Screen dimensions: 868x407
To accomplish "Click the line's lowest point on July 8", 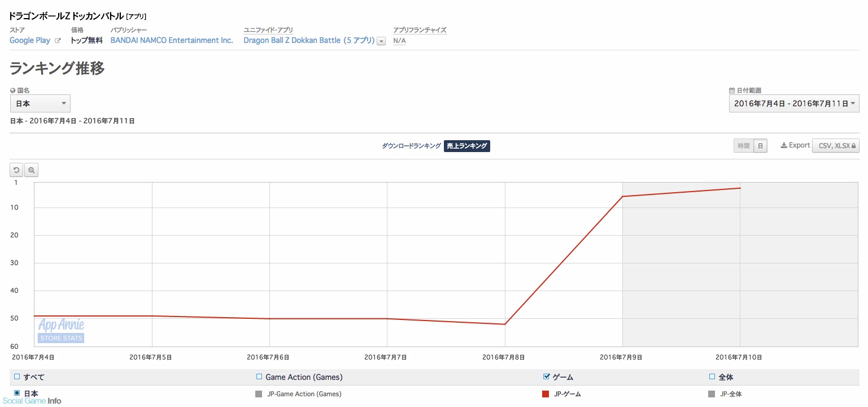I will coord(505,324).
